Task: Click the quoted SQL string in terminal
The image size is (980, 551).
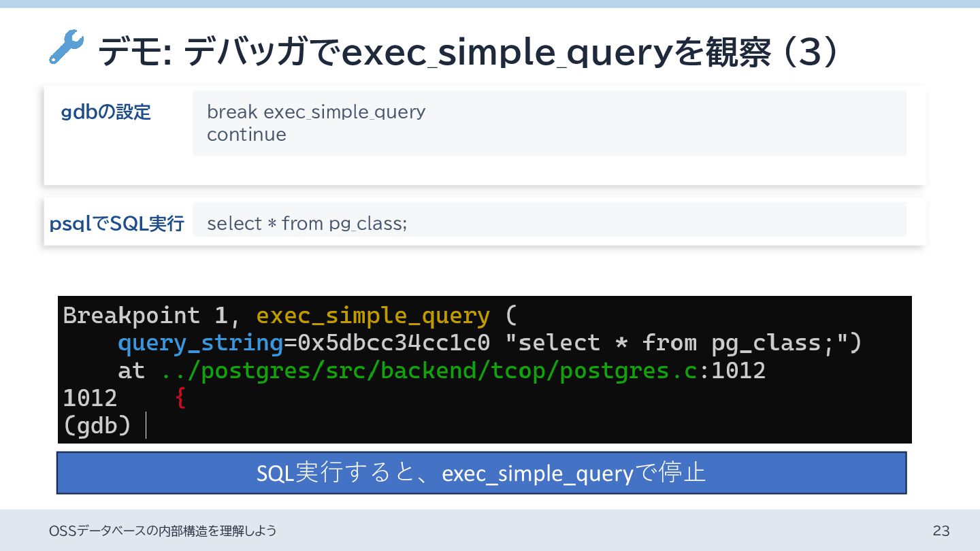Action: click(x=683, y=343)
